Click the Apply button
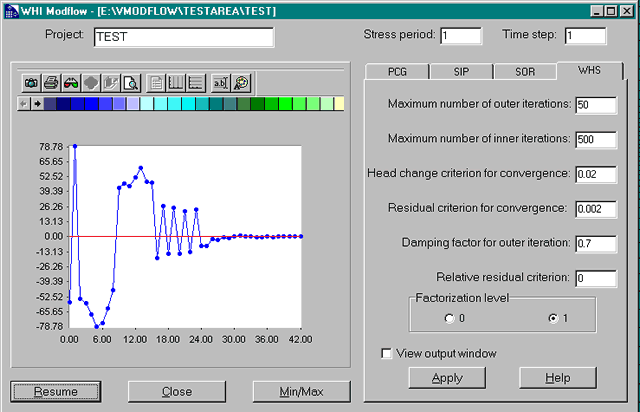This screenshot has width=640, height=412. point(447,378)
